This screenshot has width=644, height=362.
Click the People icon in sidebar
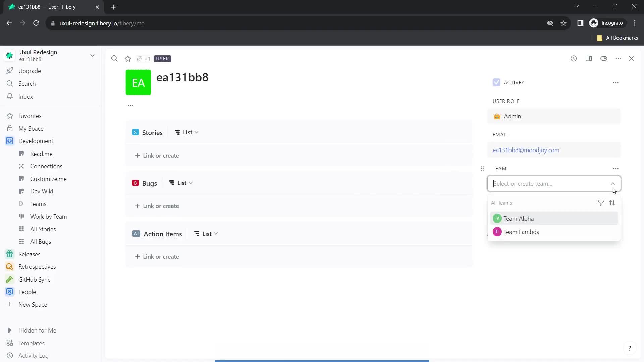coord(9,291)
